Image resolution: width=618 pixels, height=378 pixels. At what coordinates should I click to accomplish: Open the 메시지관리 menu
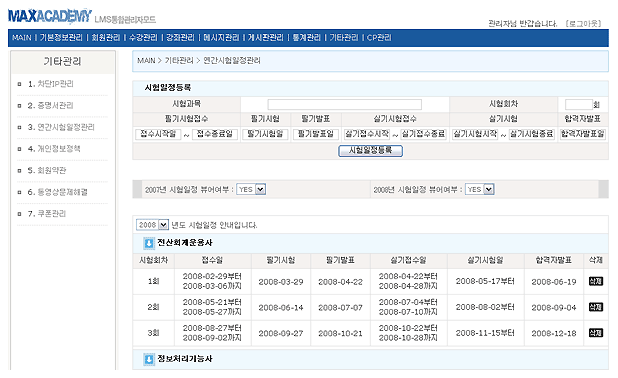[x=221, y=37]
